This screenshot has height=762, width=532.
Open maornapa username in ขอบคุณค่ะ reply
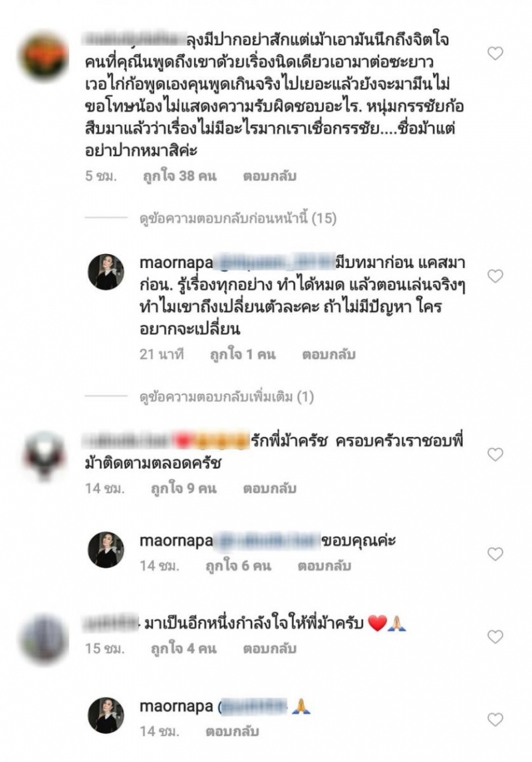pyautogui.click(x=176, y=541)
